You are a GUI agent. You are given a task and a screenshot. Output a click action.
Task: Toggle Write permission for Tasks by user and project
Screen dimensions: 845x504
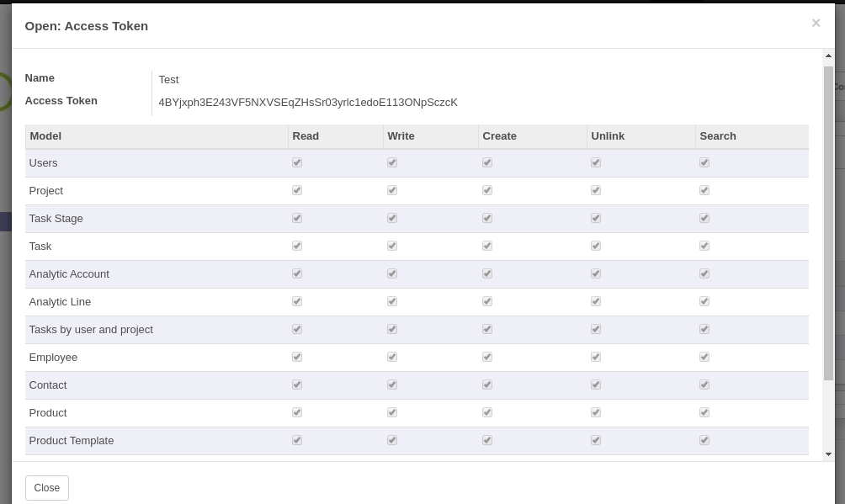pyautogui.click(x=391, y=328)
